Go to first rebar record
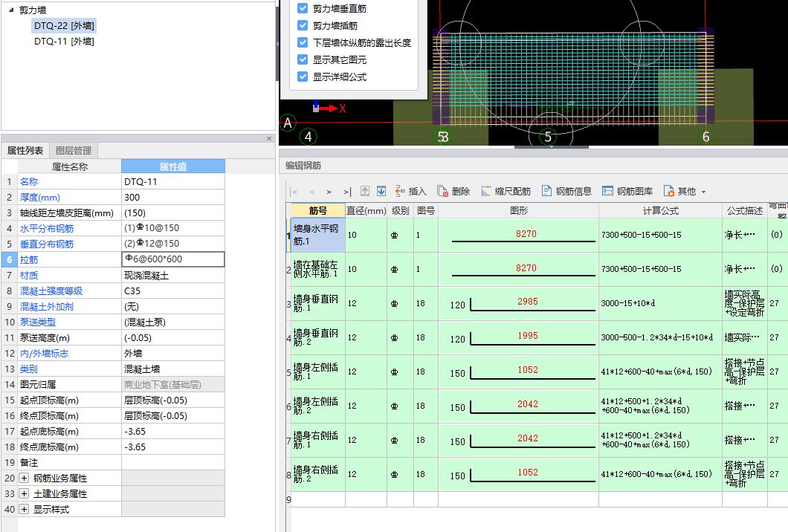Image resolution: width=788 pixels, height=532 pixels. click(294, 192)
